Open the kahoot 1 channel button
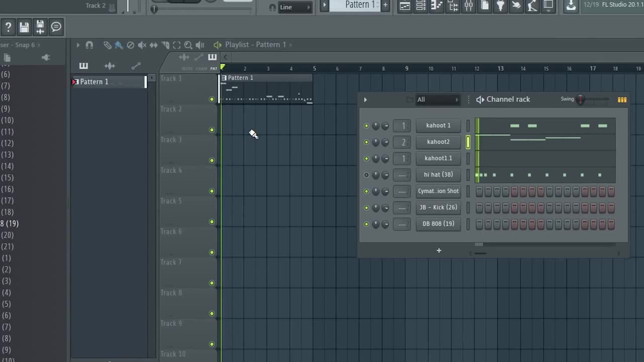This screenshot has height=362, width=644. (438, 126)
